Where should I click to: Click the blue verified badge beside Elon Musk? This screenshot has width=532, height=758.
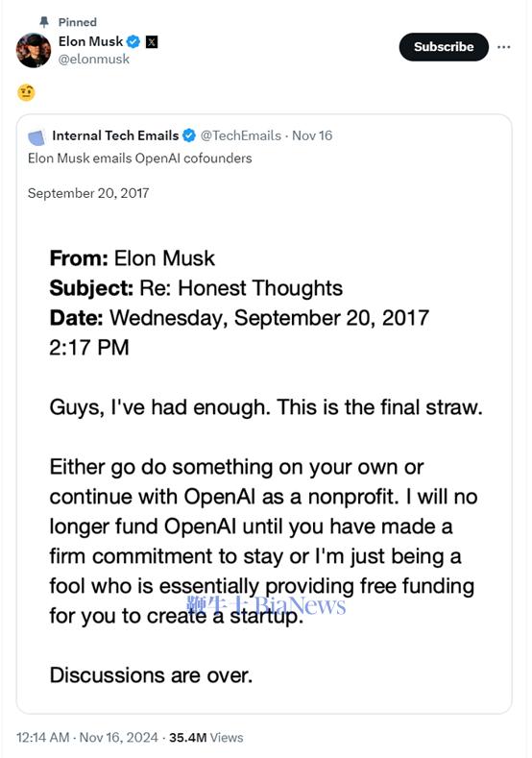pos(133,42)
